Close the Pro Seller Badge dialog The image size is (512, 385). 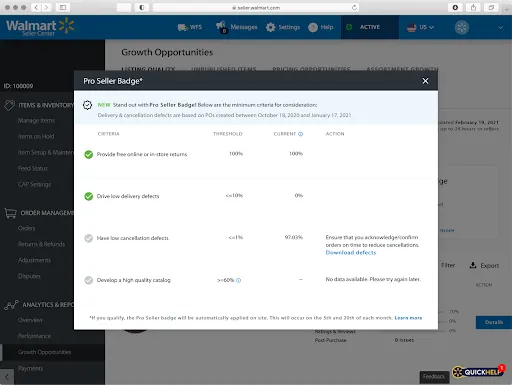tap(425, 81)
